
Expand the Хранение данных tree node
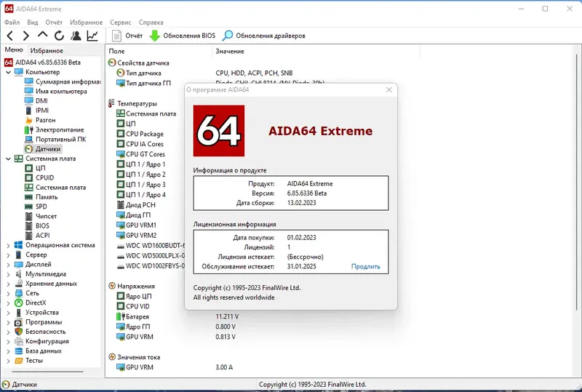(x=8, y=284)
